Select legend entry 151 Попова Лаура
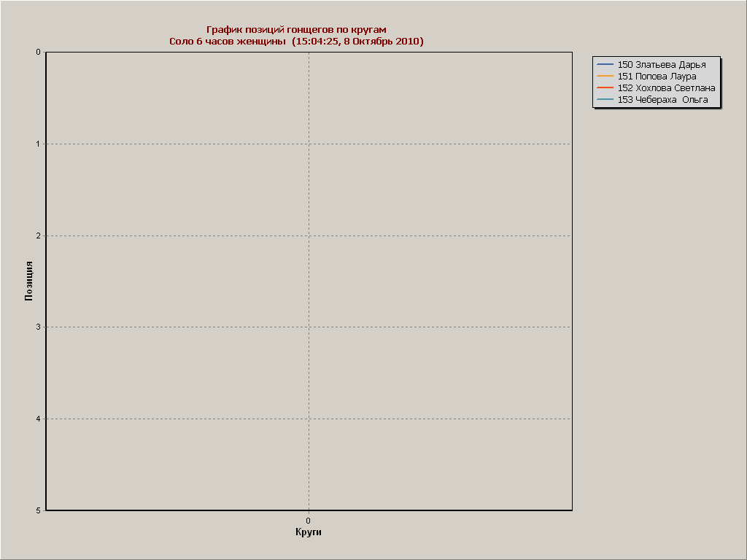 tap(657, 77)
